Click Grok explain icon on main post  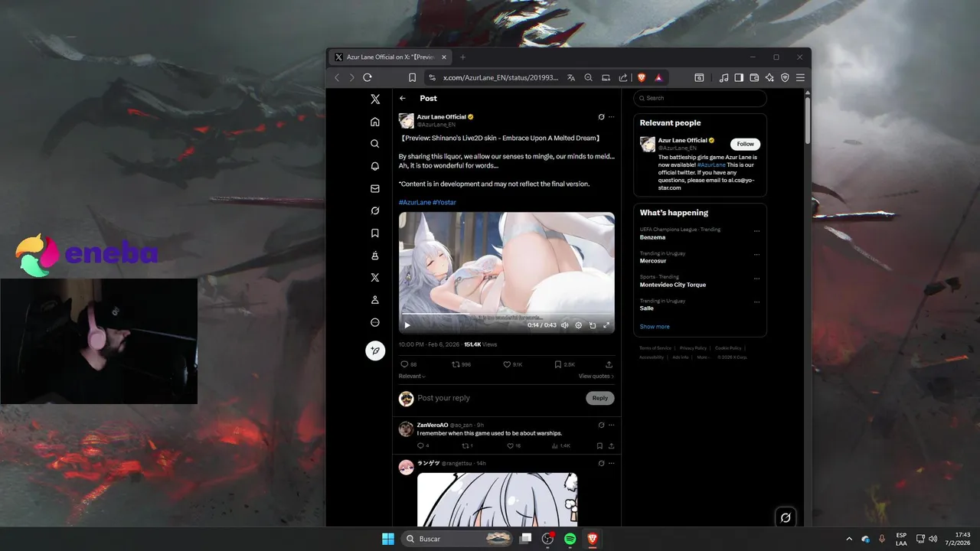pos(601,117)
